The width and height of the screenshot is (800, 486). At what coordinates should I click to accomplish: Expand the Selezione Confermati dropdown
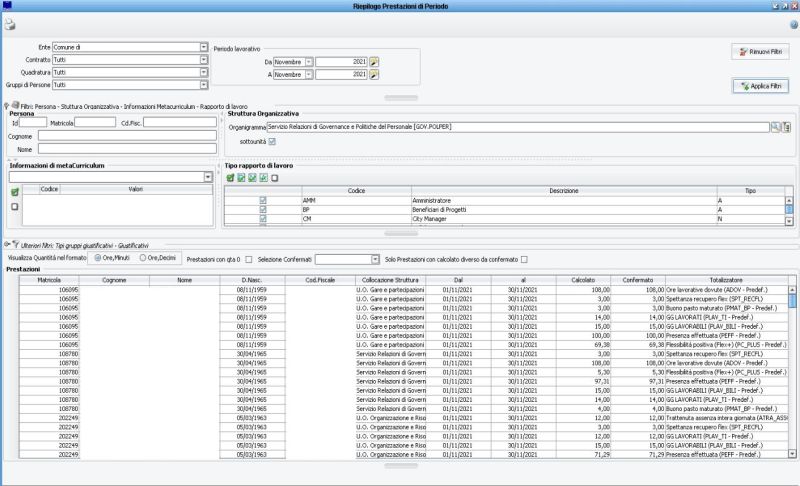click(x=375, y=258)
